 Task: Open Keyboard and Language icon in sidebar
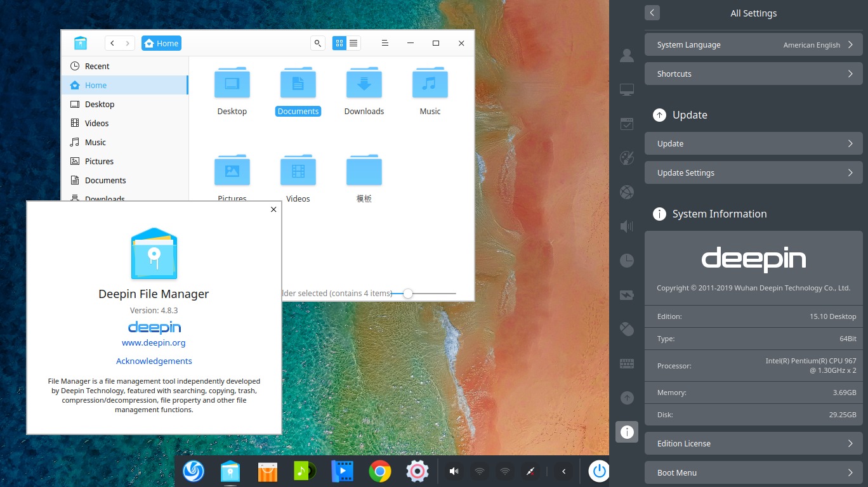pos(627,363)
